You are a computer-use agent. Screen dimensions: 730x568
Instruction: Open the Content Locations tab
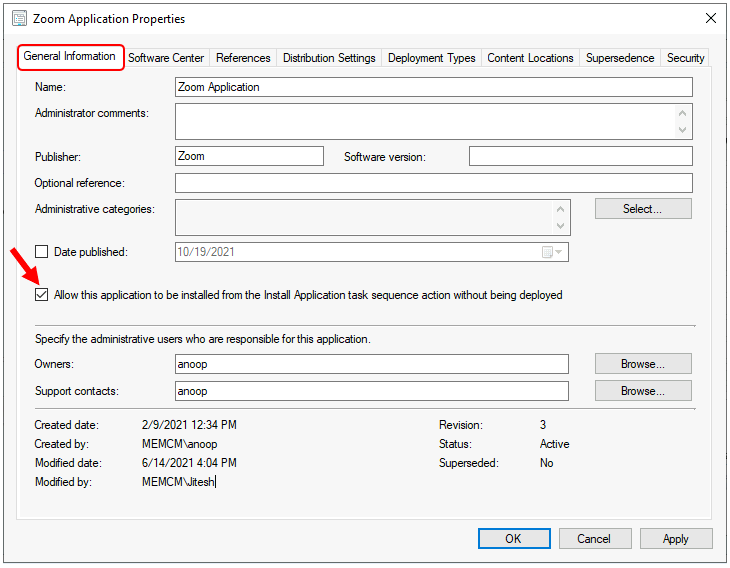(x=530, y=58)
